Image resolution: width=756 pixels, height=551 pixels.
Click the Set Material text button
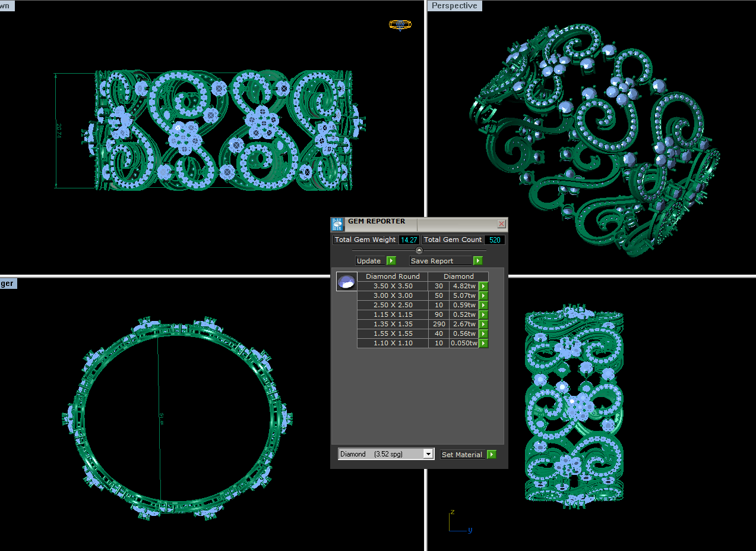[463, 455]
